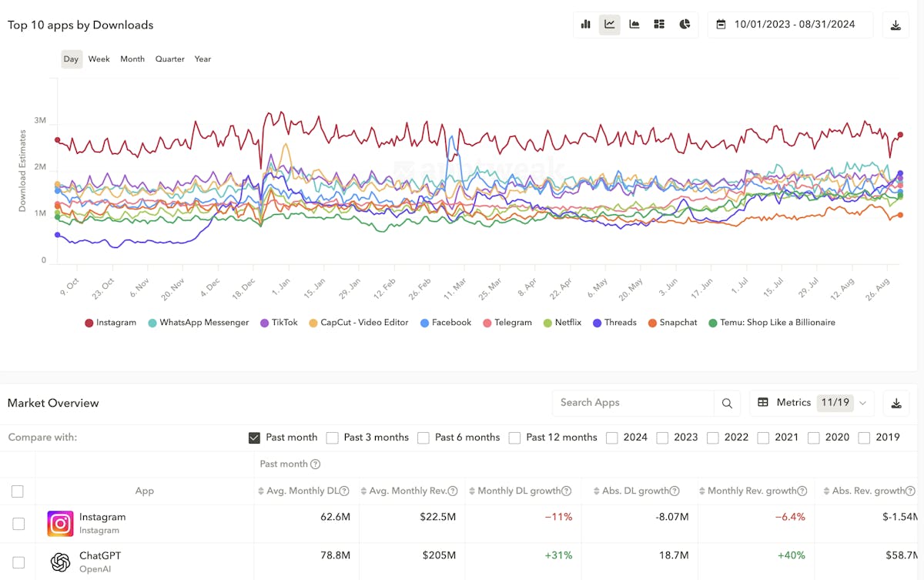The width and height of the screenshot is (924, 580).
Task: Open the ChatGPT app name link
Action: (100, 556)
